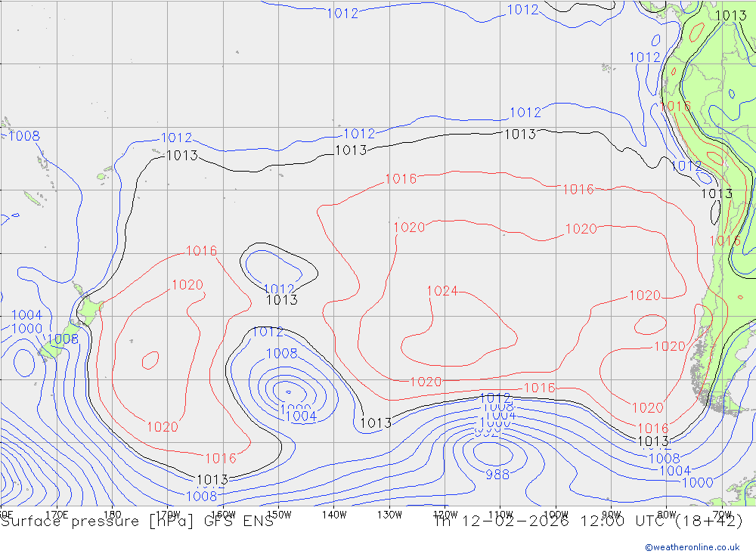Click the 90W longitude axis label
The image size is (756, 554).
[612, 515]
